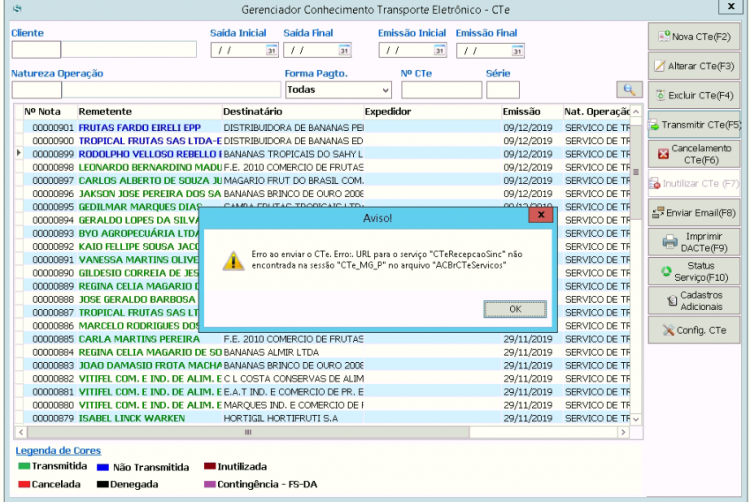Screen dimensions: 750x502
Task: Click the Legenda de Cores link
Action: (58, 450)
